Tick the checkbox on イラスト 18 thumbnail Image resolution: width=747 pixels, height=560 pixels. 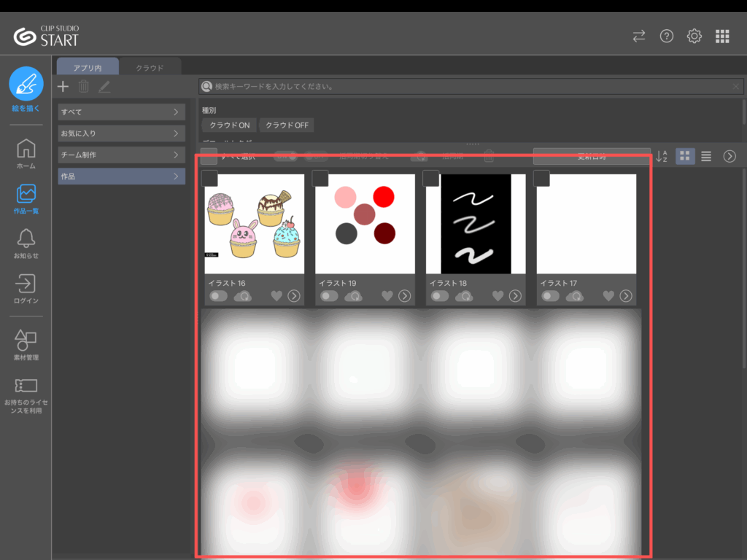pos(431,179)
